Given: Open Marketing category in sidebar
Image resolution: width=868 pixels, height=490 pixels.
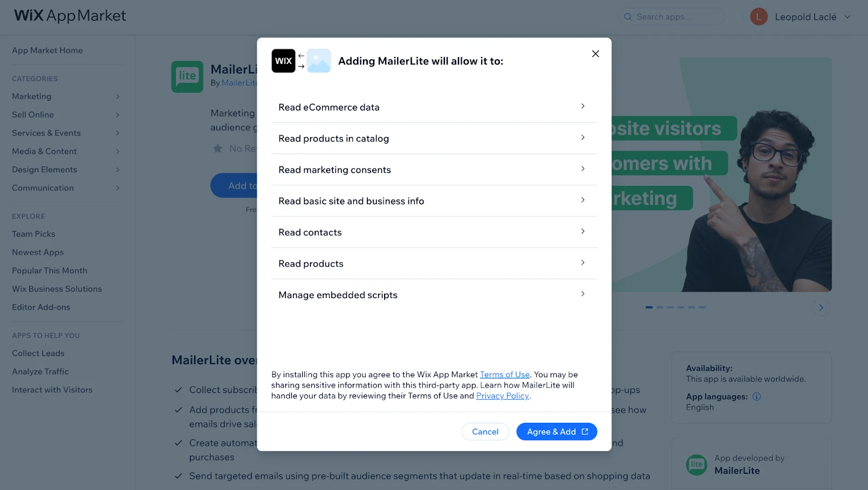Looking at the screenshot, I should click(32, 96).
